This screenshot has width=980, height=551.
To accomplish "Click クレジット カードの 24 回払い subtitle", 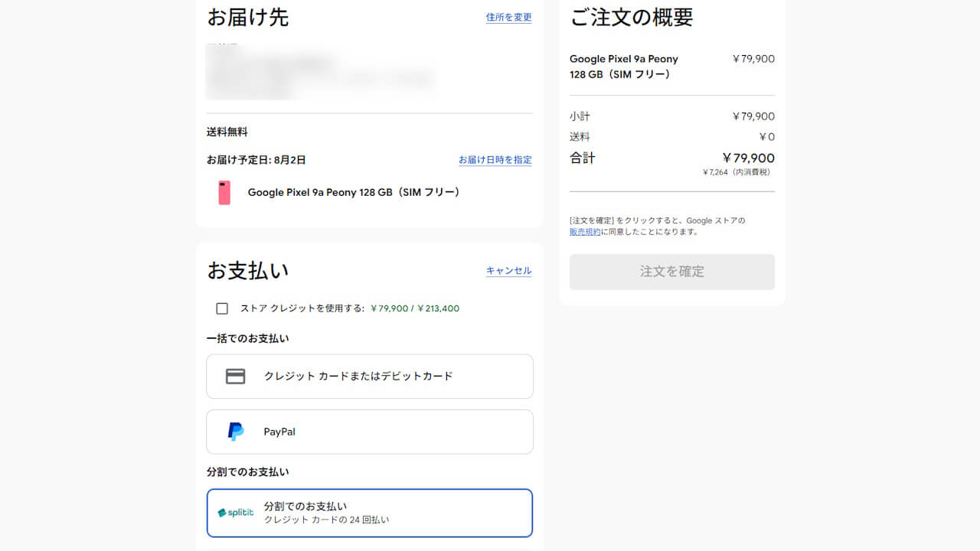I will pos(327,520).
